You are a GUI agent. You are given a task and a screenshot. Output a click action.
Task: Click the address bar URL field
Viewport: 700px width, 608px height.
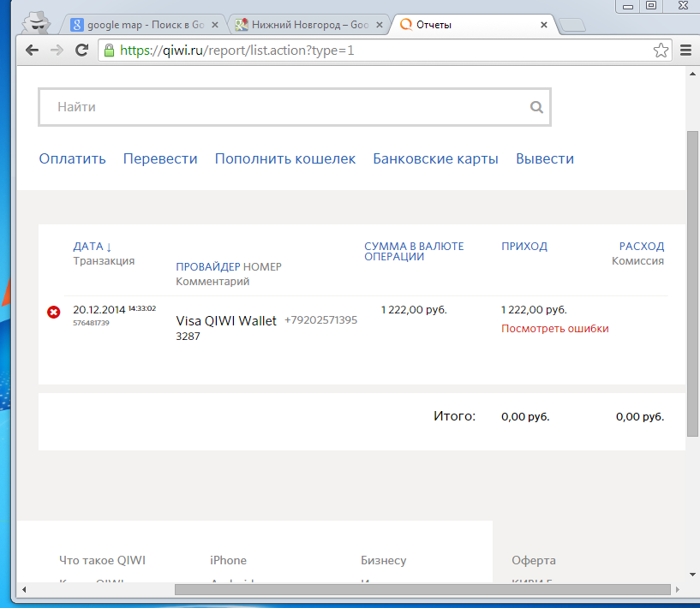[x=384, y=51]
